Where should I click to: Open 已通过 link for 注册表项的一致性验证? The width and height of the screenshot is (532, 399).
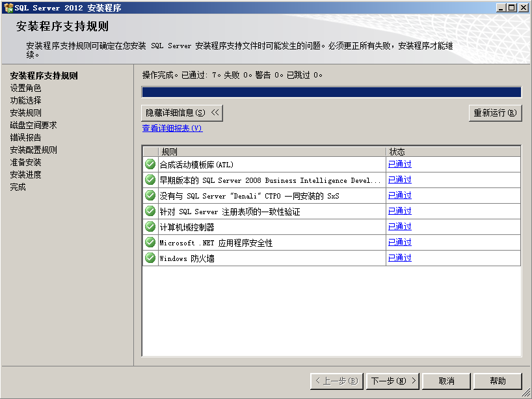pos(400,211)
